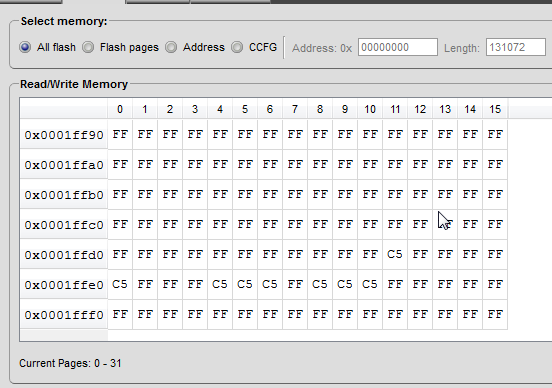This screenshot has width=552, height=388.
Task: Select the Address radio option
Action: point(171,47)
